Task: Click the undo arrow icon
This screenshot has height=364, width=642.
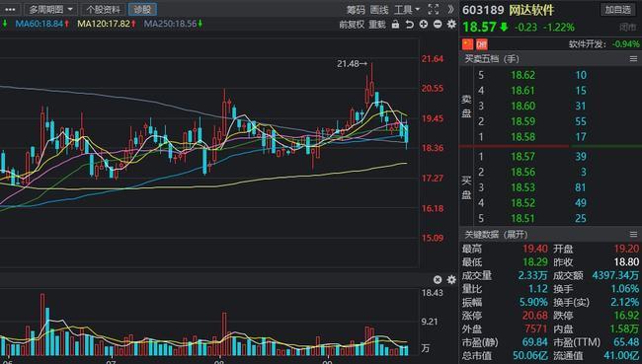Action: [410, 25]
